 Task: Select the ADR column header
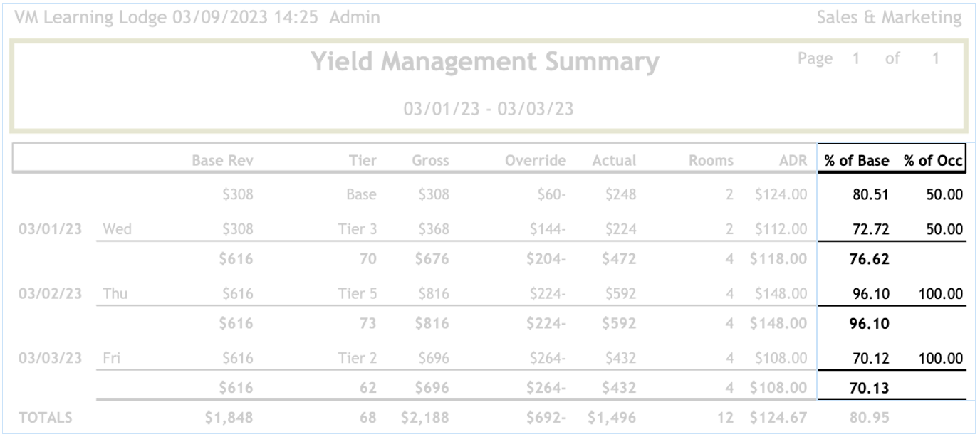click(793, 162)
